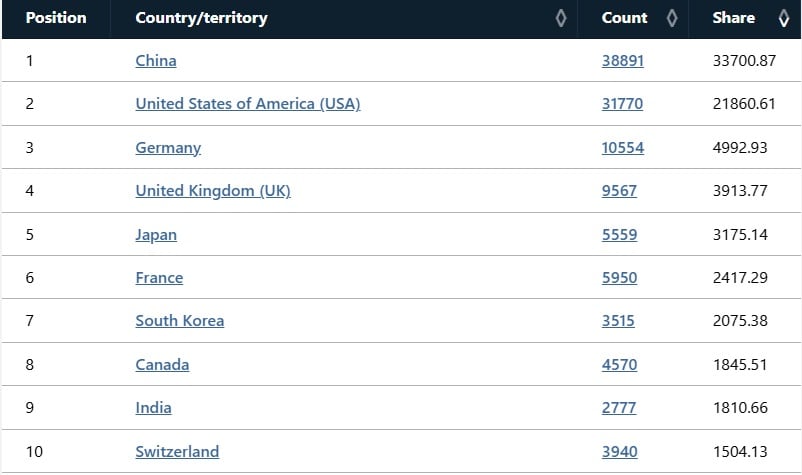Click the Count column sort icon
This screenshot has height=475, width=802.
coord(672,18)
